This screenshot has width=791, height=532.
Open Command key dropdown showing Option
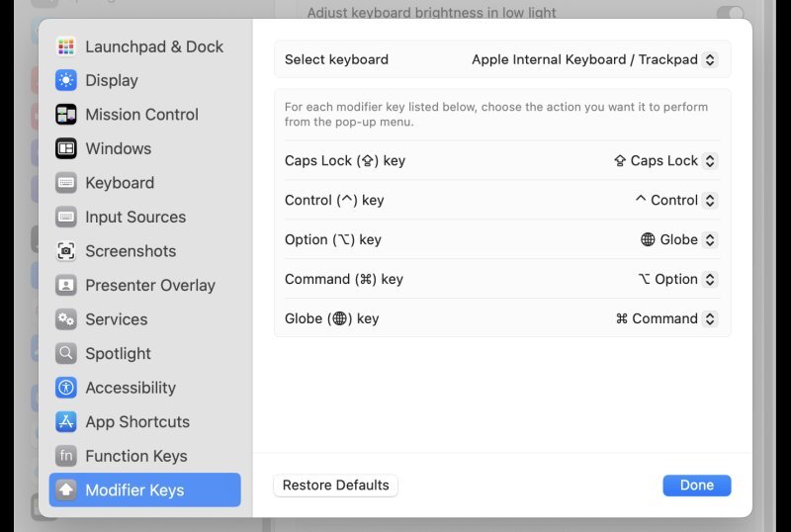[x=677, y=279]
